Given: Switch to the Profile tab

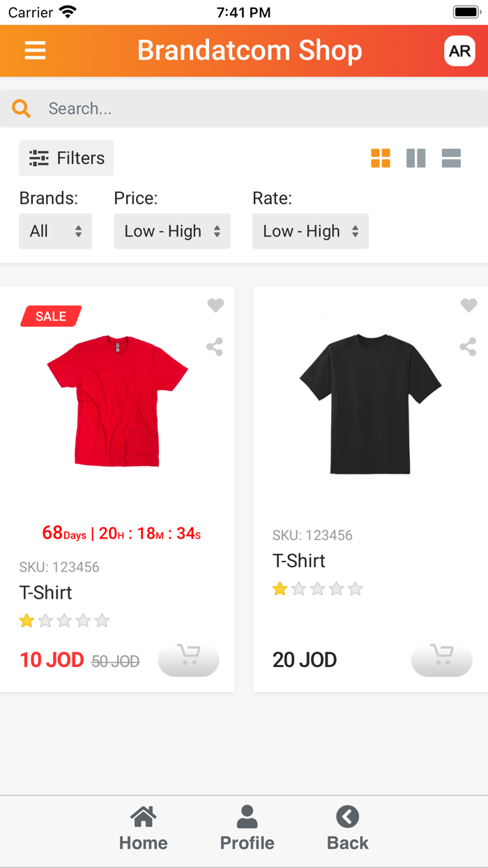Looking at the screenshot, I should point(247,829).
